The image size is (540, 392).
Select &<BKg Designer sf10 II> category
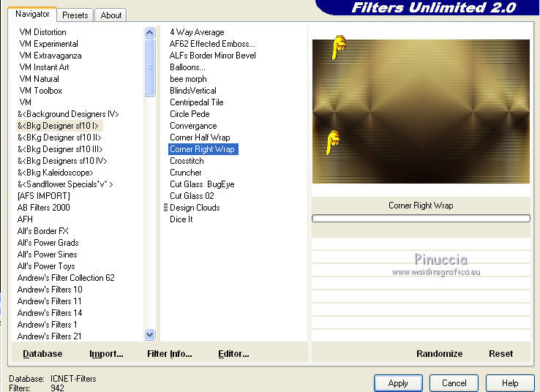59,137
